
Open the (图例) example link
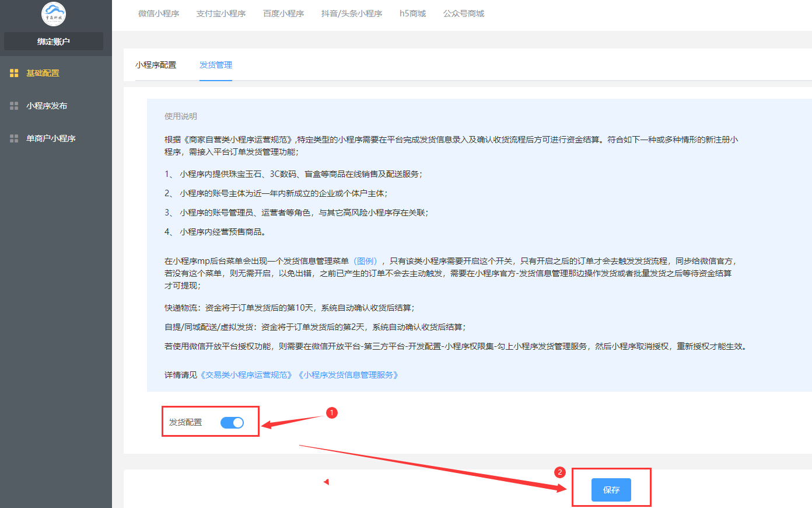point(366,261)
